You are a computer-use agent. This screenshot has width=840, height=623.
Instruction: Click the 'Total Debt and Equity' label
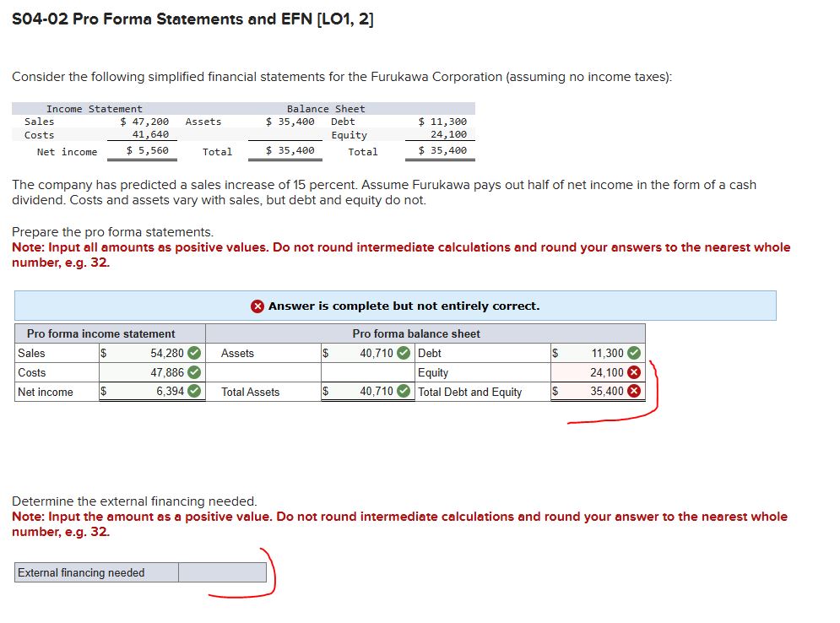click(470, 393)
